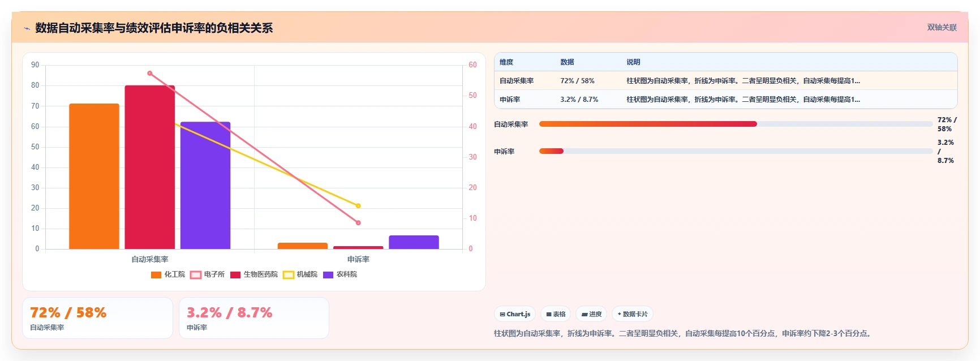
Task: Click the short orange bar under 申诉率
Action: coord(303,246)
